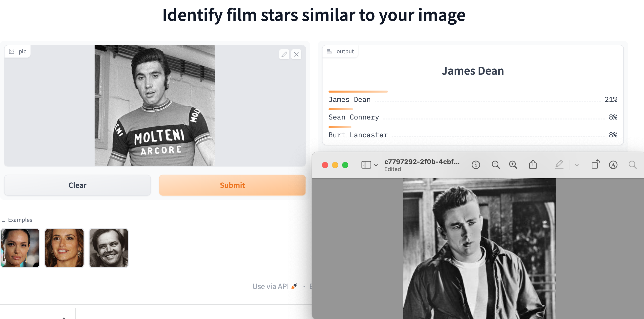The width and height of the screenshot is (644, 319).
Task: Zoom out in Preview toolbar
Action: tap(496, 165)
